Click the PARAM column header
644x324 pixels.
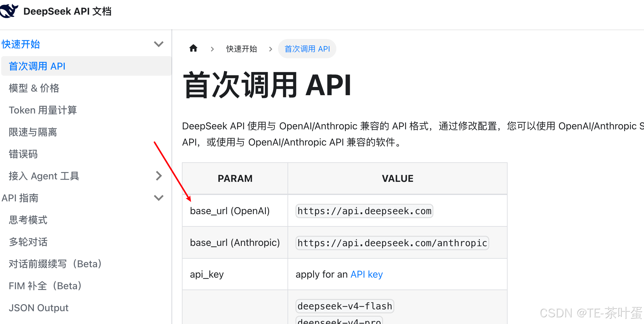[x=235, y=178]
